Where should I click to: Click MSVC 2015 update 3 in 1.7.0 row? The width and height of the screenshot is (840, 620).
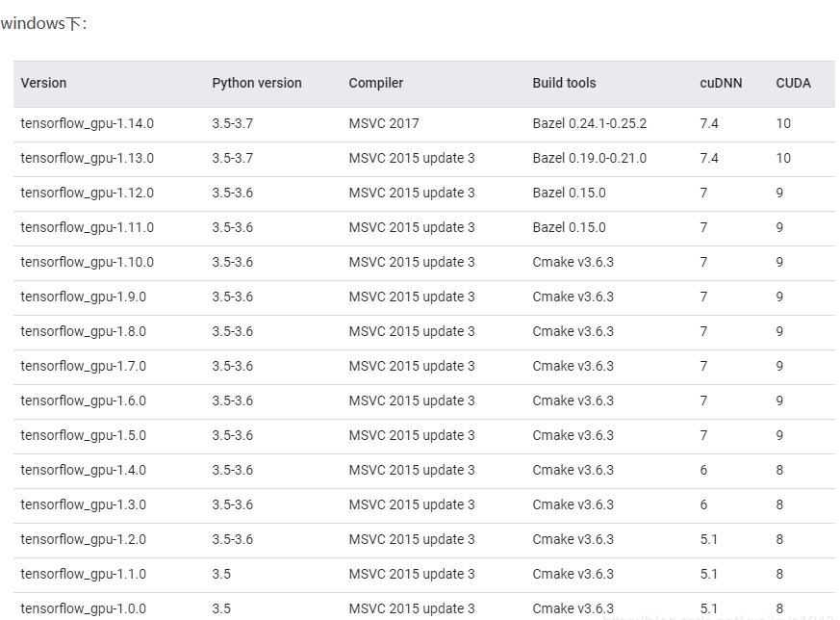[412, 367]
